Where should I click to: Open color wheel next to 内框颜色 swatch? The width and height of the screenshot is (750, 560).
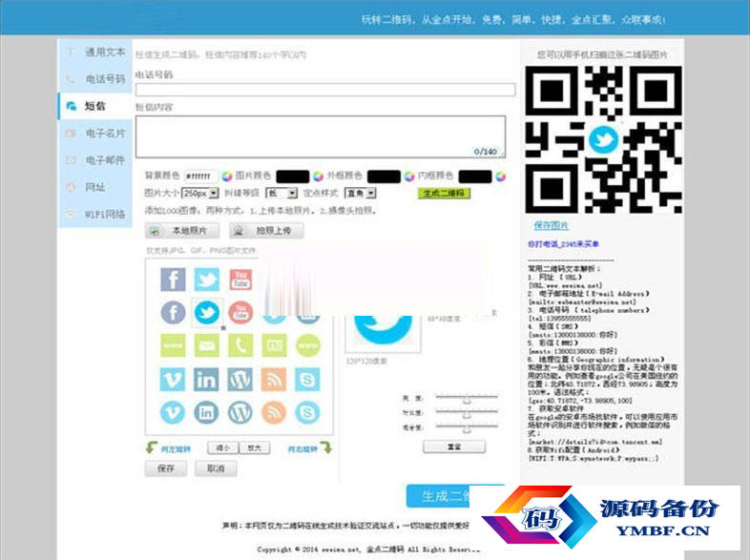tap(500, 176)
